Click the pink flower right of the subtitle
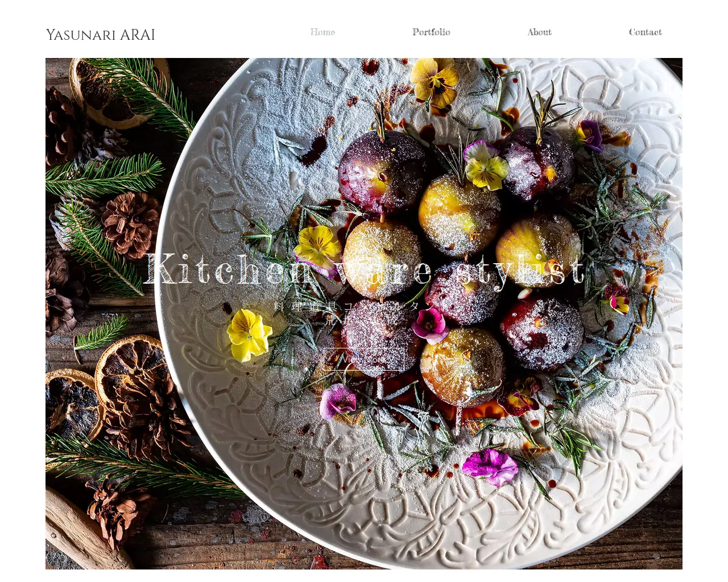The width and height of the screenshot is (728, 582). (x=429, y=325)
